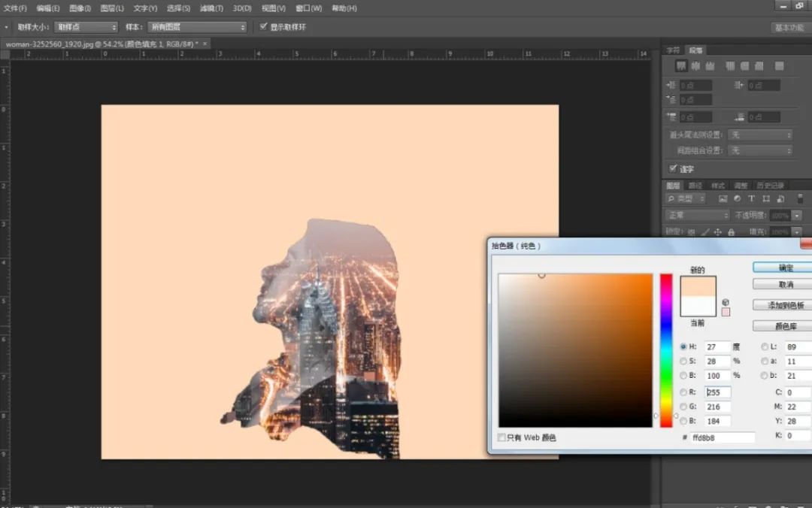Open the 不透明度 opacity slider arrow
Viewport: 812px width, 508px height.
click(x=797, y=216)
